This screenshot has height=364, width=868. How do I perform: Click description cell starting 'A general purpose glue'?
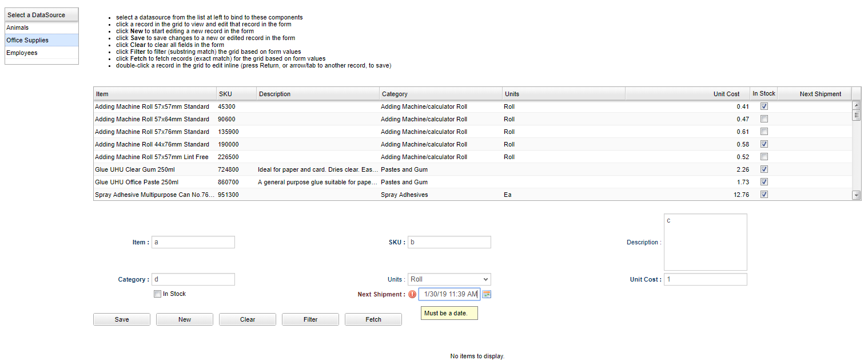318,182
